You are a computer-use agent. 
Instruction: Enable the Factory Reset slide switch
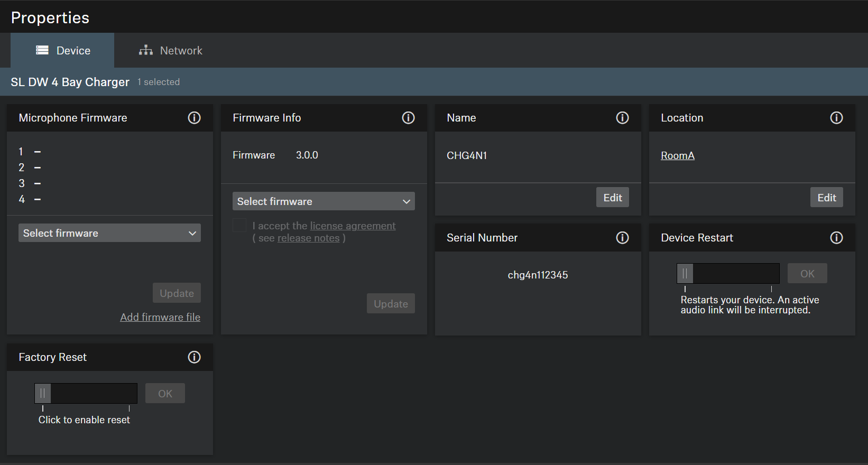pyautogui.click(x=43, y=394)
